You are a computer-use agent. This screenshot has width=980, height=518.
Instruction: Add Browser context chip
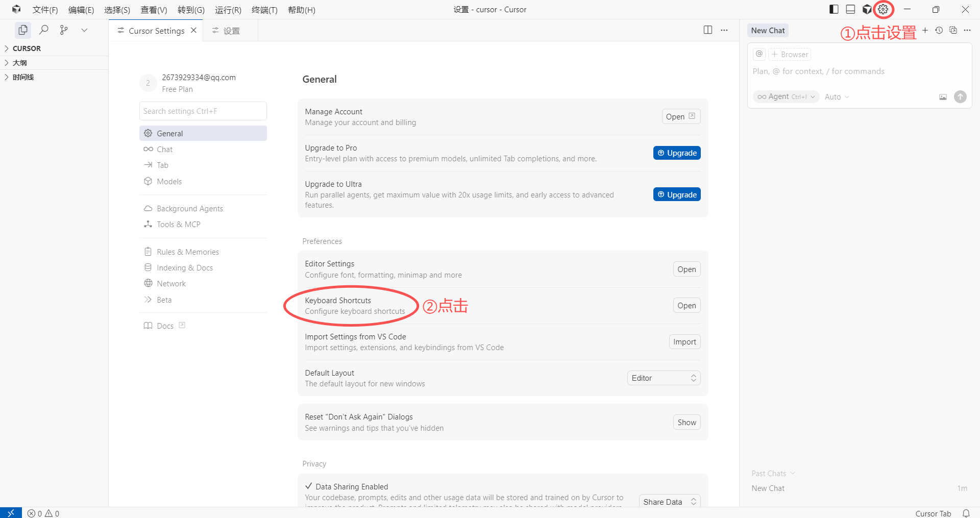[790, 54]
